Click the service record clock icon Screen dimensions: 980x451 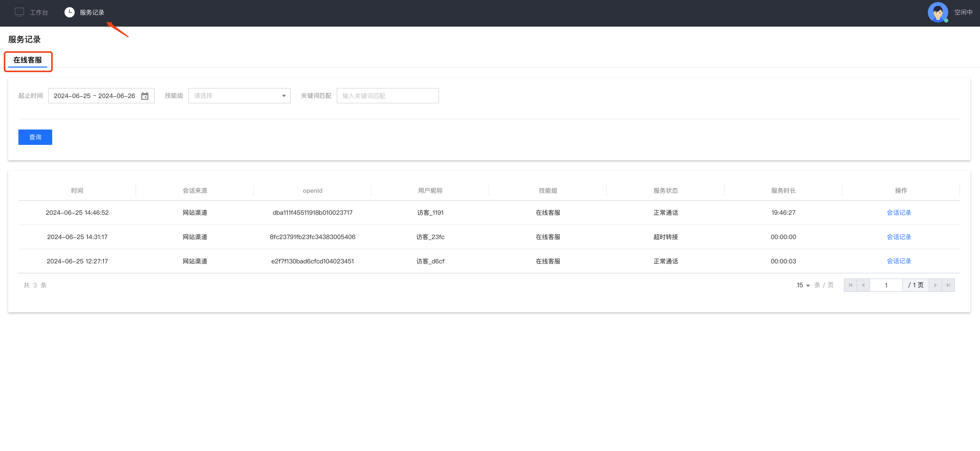coord(69,12)
